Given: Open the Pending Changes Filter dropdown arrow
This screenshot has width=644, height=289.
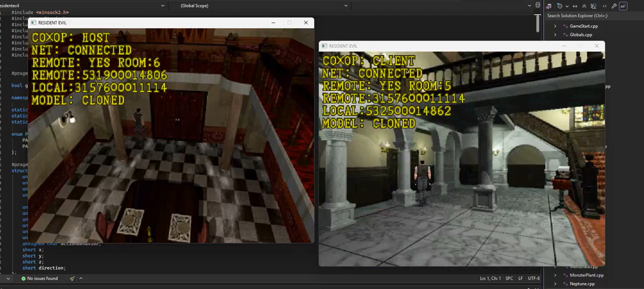Looking at the screenshot, I should click(567, 6).
